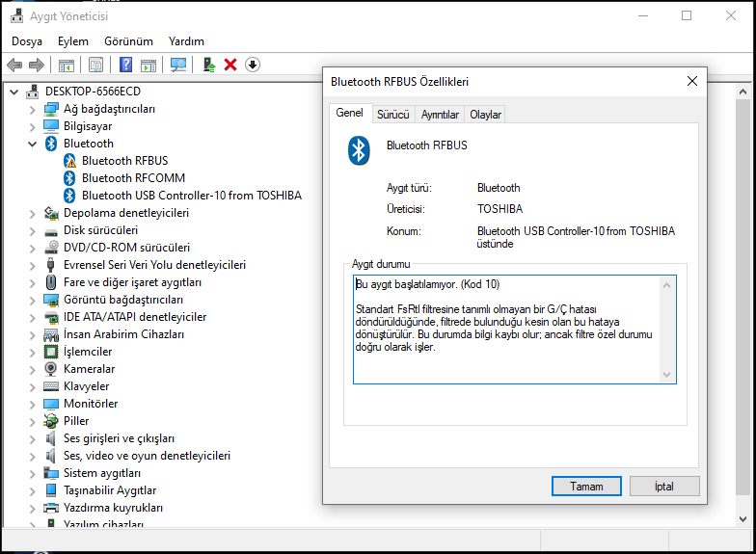The height and width of the screenshot is (554, 756).
Task: Select the Bluetooth RFCOMM device
Action: [133, 178]
